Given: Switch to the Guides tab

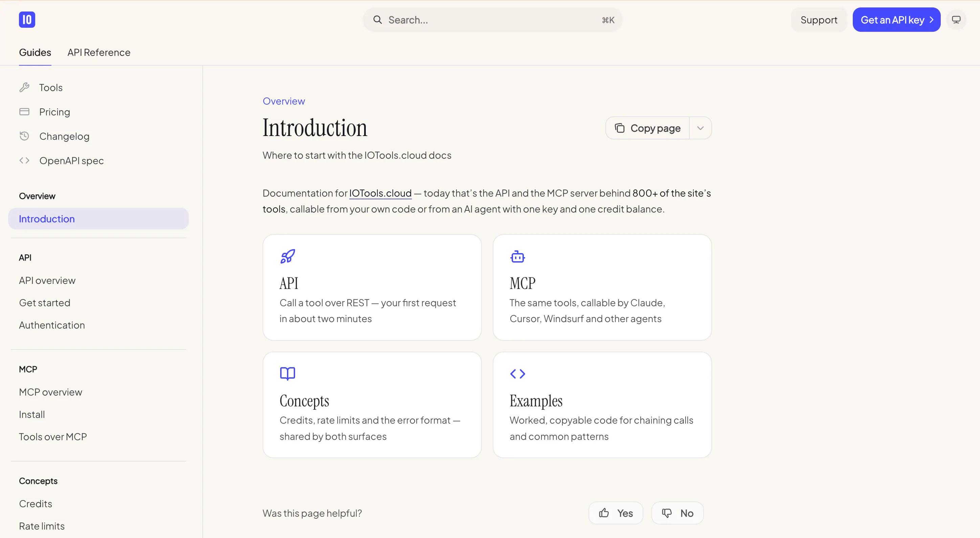Looking at the screenshot, I should pyautogui.click(x=35, y=52).
